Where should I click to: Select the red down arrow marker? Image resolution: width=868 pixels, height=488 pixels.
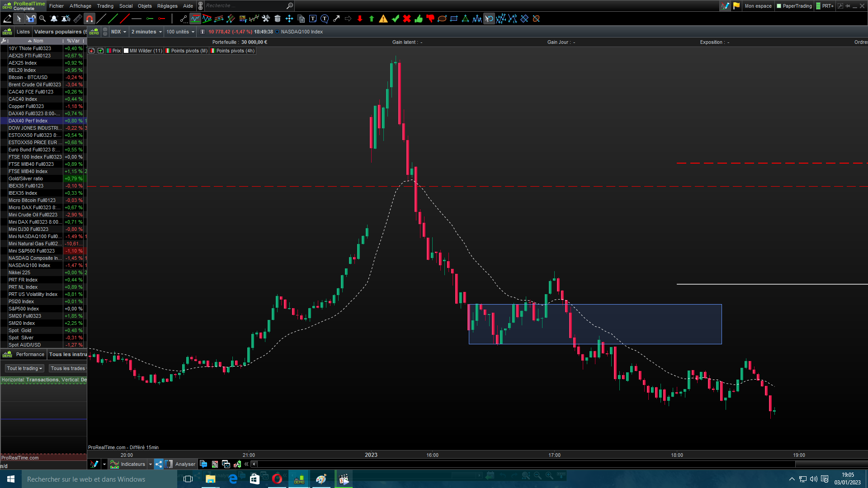pyautogui.click(x=360, y=19)
